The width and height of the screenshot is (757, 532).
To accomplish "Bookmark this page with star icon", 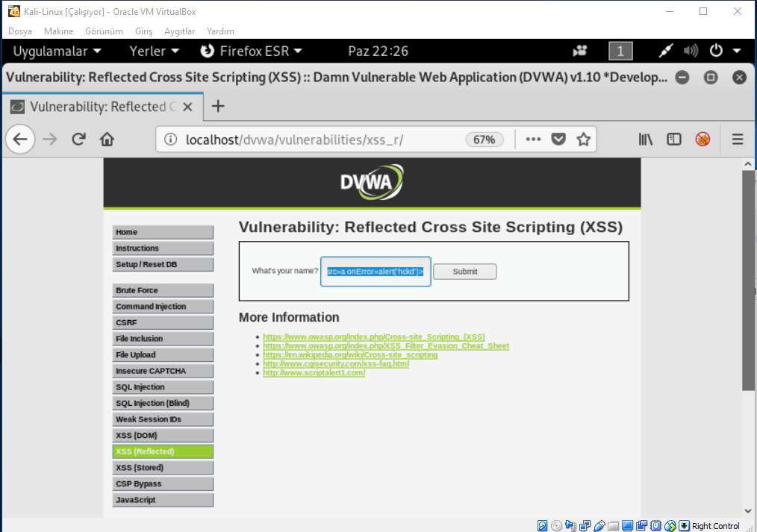I will [584, 140].
